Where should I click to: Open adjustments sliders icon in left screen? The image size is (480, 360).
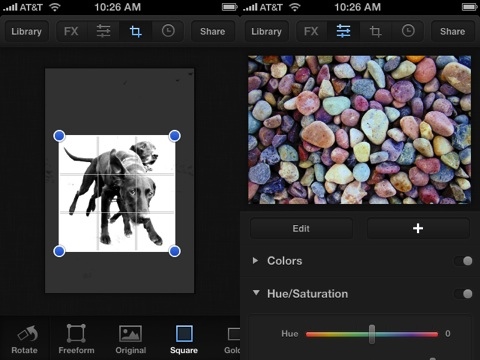(103, 31)
